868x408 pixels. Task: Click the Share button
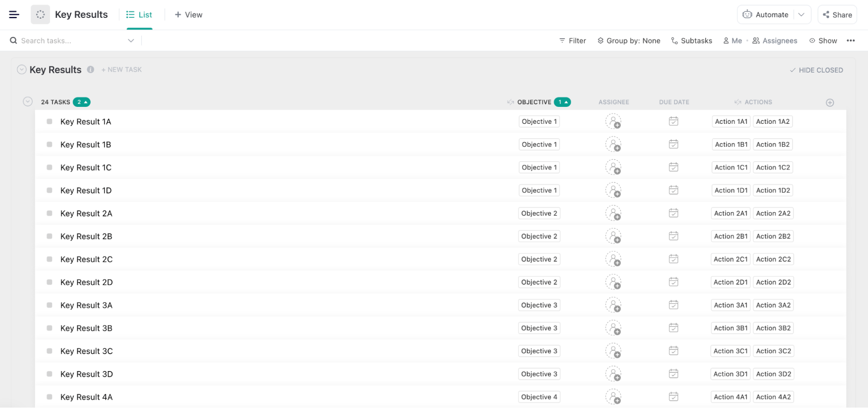[837, 15]
